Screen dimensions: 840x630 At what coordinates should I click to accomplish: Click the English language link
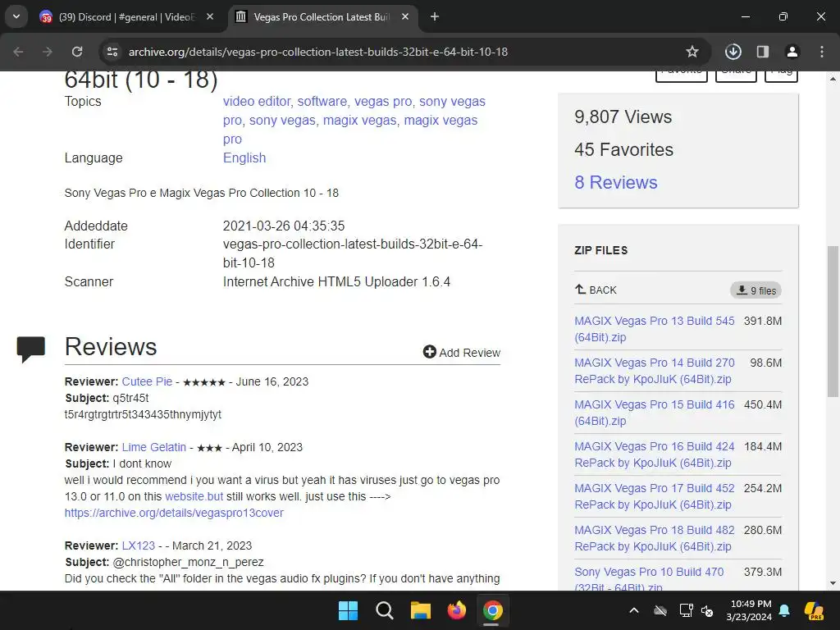244,157
